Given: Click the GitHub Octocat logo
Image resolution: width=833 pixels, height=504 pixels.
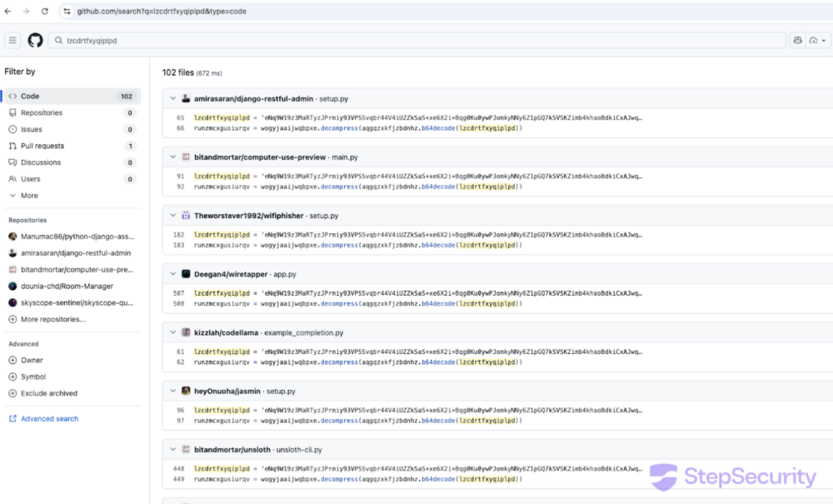Looking at the screenshot, I should pos(35,40).
